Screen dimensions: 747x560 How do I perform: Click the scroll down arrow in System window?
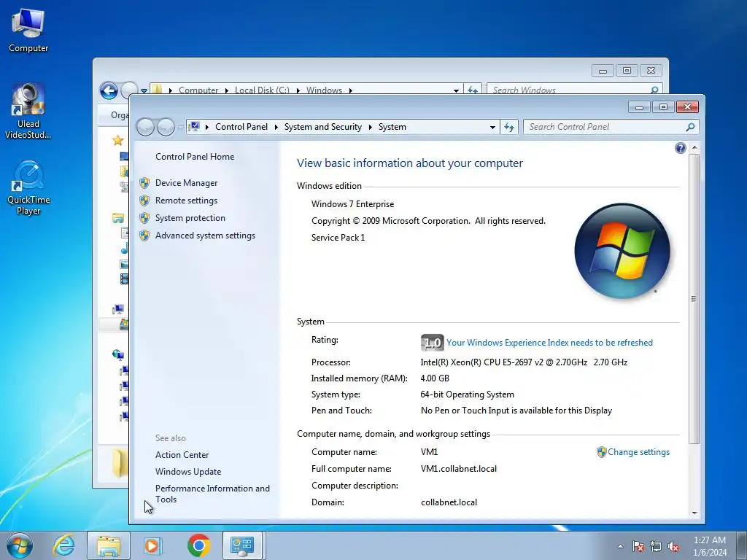(x=694, y=513)
